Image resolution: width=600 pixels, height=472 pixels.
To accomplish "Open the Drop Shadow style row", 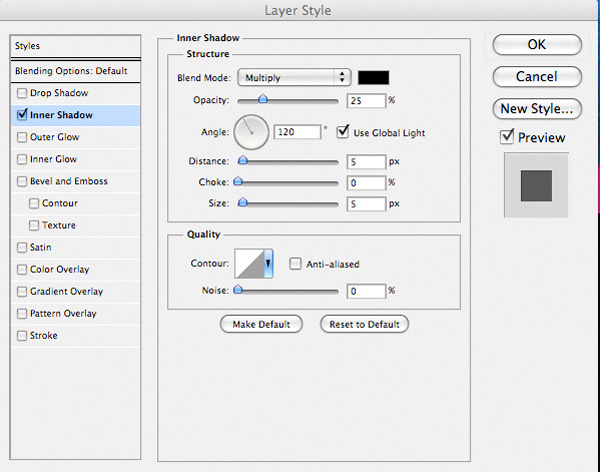I will pyautogui.click(x=75, y=93).
